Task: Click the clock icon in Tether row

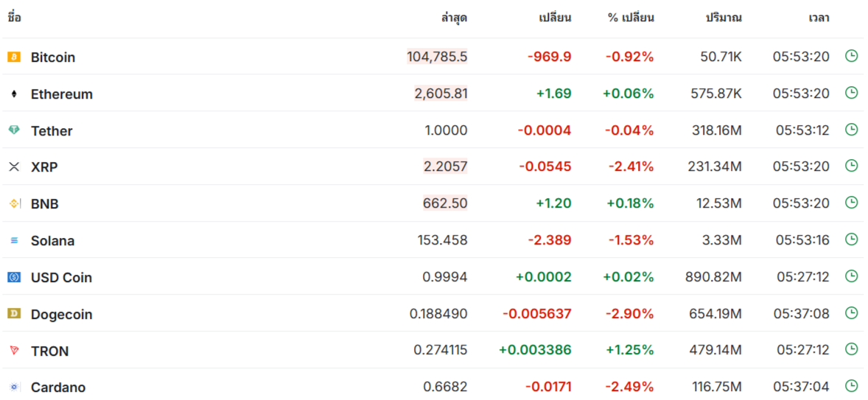Action: point(851,130)
